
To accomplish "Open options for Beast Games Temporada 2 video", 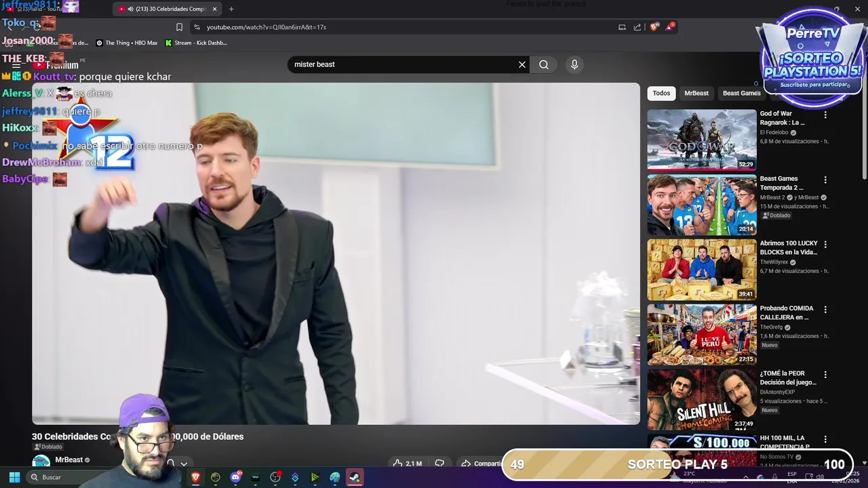I will pos(825,180).
